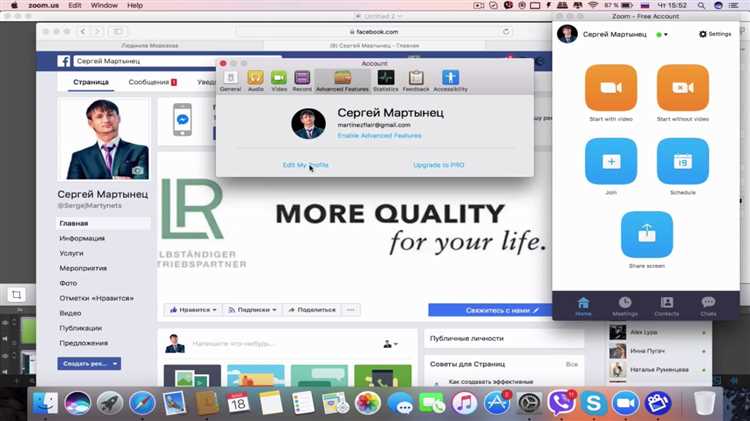The image size is (750, 421).
Task: Click the Zoom profile avatar in main window
Action: coord(567,34)
